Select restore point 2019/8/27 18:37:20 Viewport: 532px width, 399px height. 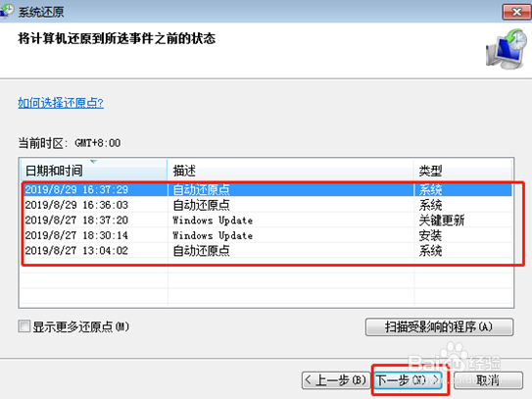tap(267, 220)
